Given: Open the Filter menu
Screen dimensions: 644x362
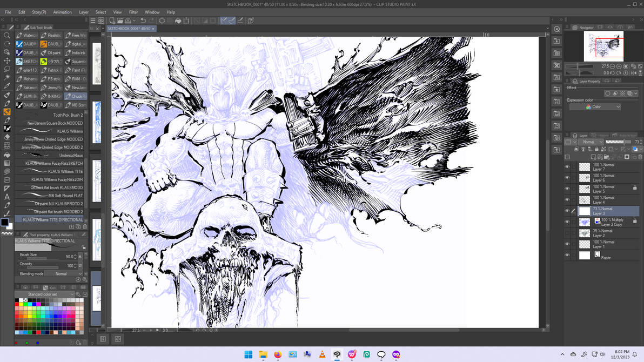Looking at the screenshot, I should 133,12.
